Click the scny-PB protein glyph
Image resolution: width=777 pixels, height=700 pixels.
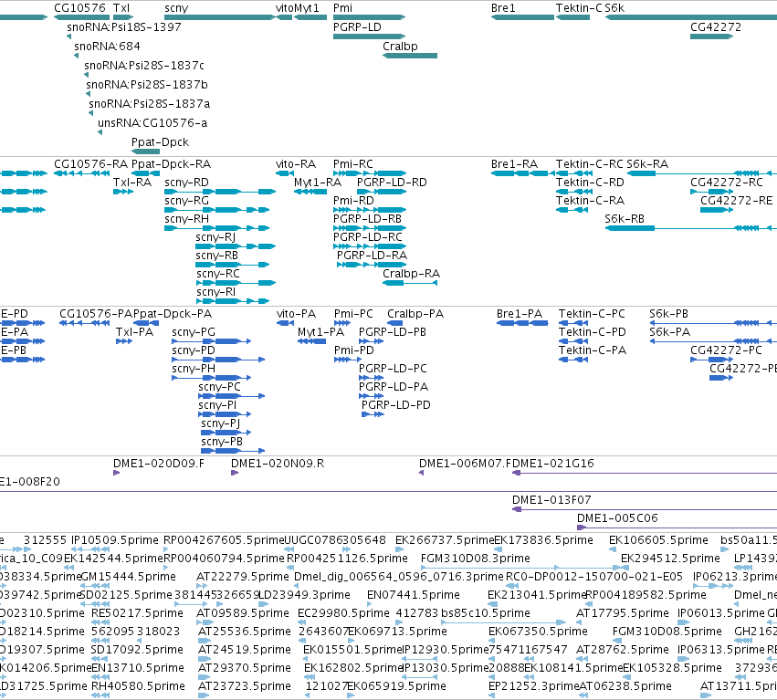(233, 451)
